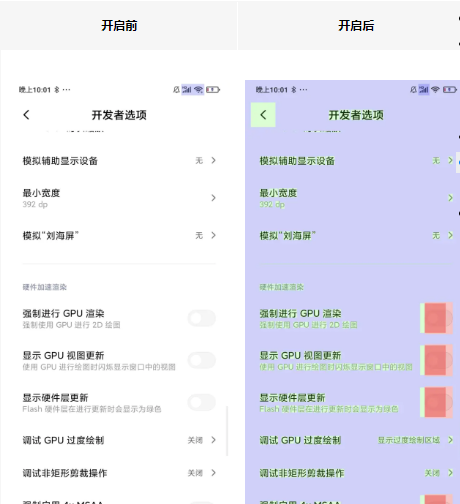Tap 关闭 value of 调试非矩形剪裁操作 in 开启后
Screen dimensions: 460x504
click(x=432, y=473)
